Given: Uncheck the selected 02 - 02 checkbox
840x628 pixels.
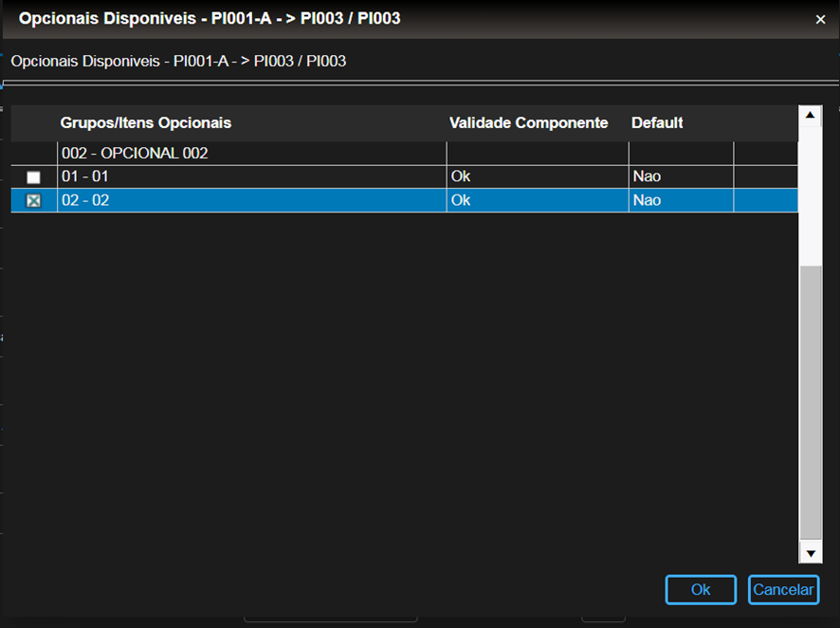Looking at the screenshot, I should (x=34, y=201).
